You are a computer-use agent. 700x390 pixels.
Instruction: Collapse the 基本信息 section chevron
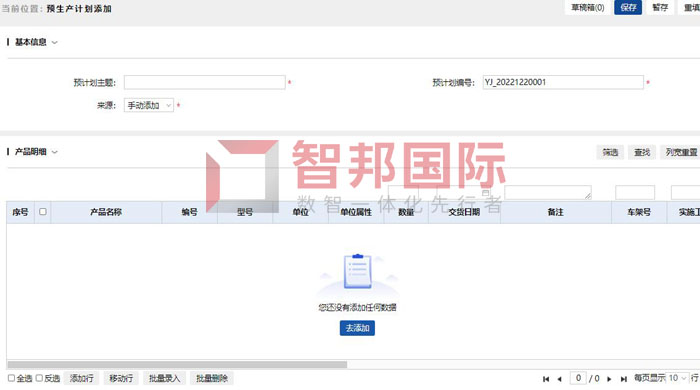pyautogui.click(x=55, y=42)
